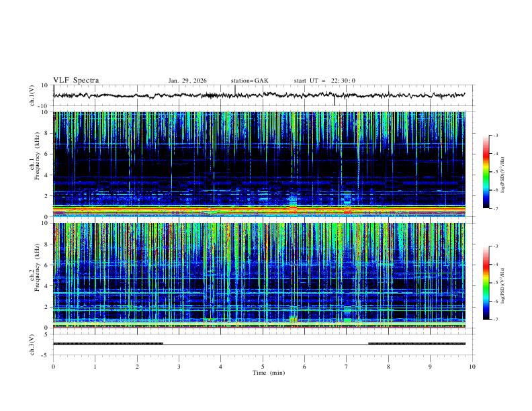
Task: Click the "7" tick label on time axis
Action: point(347,367)
